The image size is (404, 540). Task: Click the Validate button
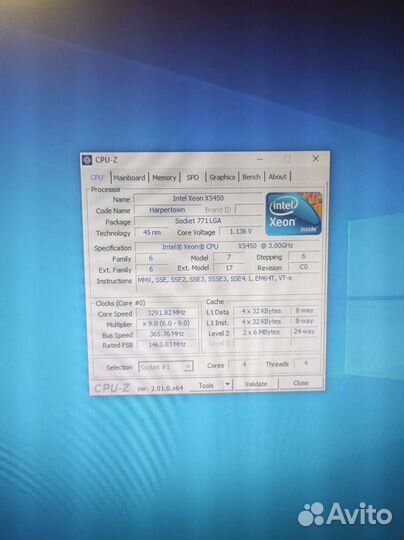point(256,384)
